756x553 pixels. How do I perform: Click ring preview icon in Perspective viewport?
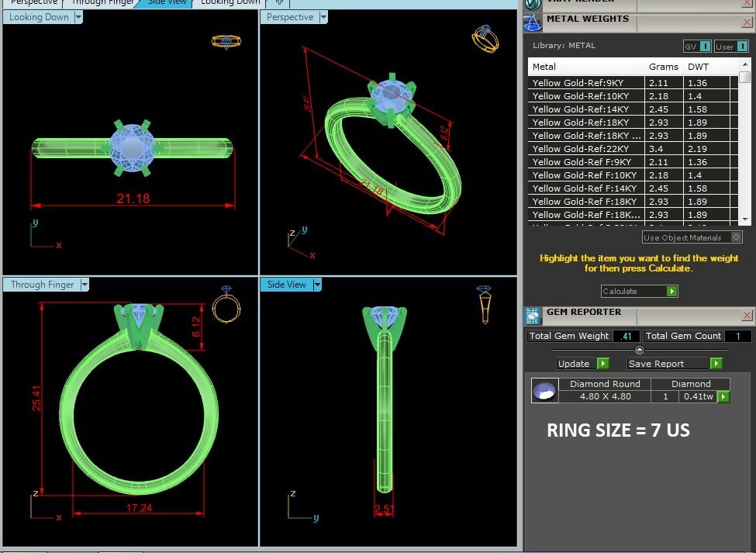484,38
